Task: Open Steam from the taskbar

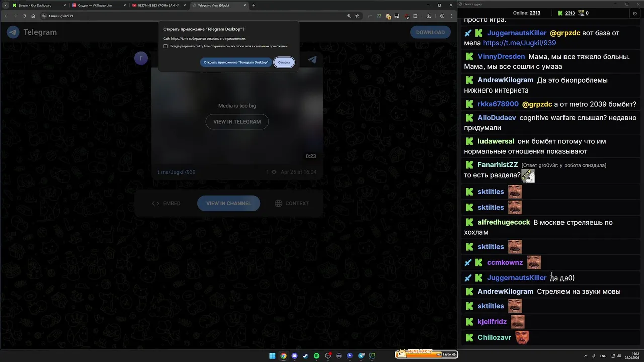Action: [x=305, y=356]
